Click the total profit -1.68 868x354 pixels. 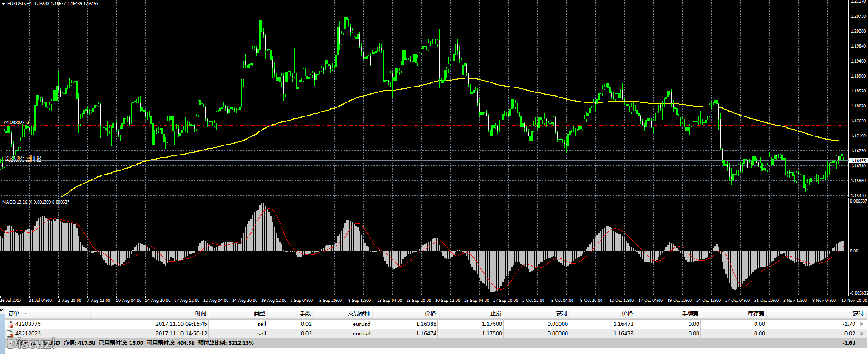tap(849, 343)
